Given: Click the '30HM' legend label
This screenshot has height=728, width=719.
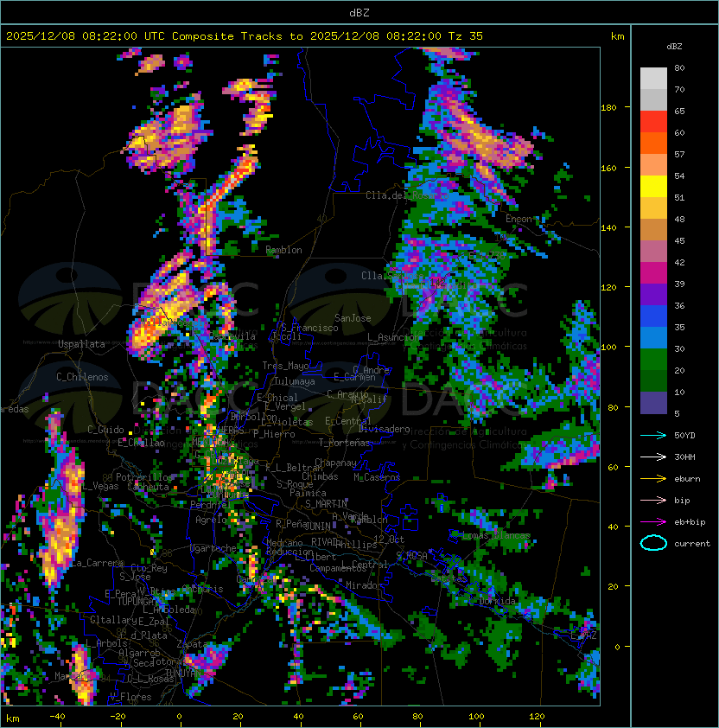Looking at the screenshot, I should 684,457.
